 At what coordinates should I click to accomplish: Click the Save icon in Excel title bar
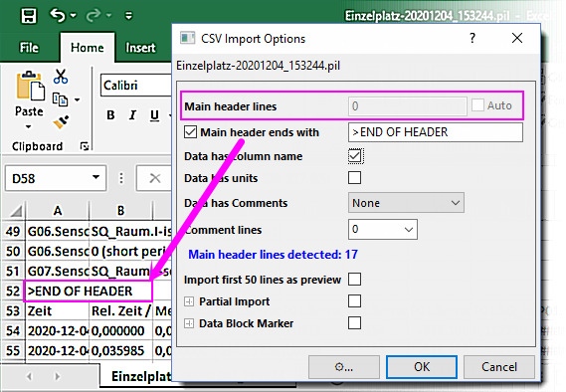click(29, 16)
